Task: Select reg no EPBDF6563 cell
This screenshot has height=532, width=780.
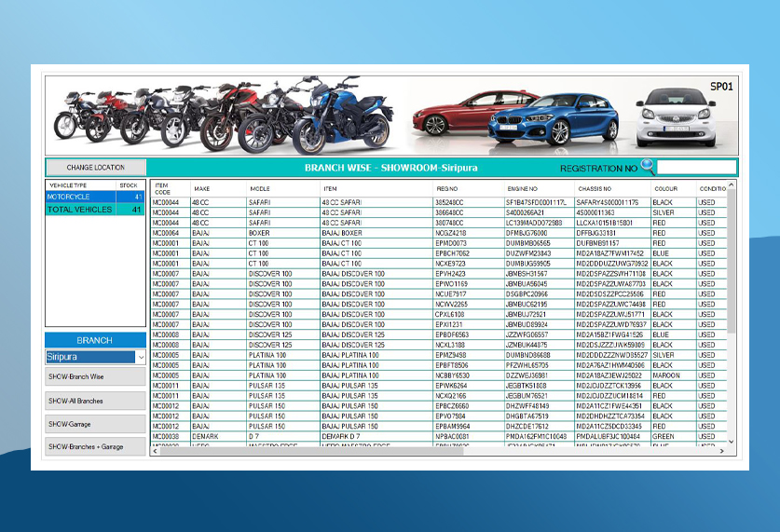Action: tap(469, 335)
